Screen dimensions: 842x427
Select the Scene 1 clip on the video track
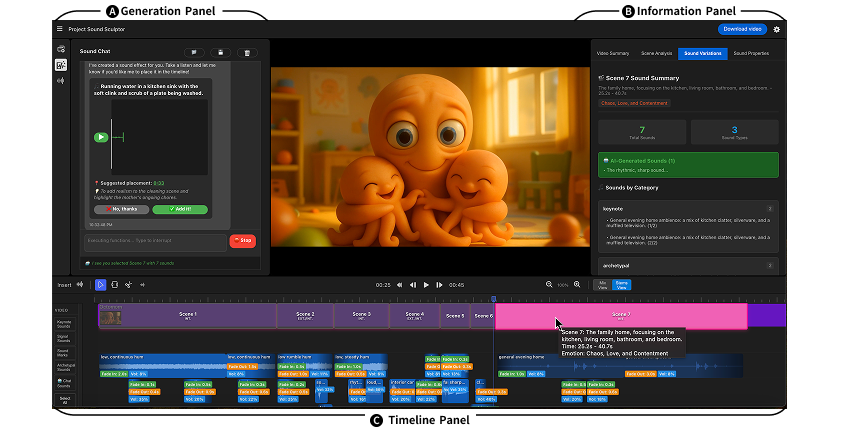point(187,316)
